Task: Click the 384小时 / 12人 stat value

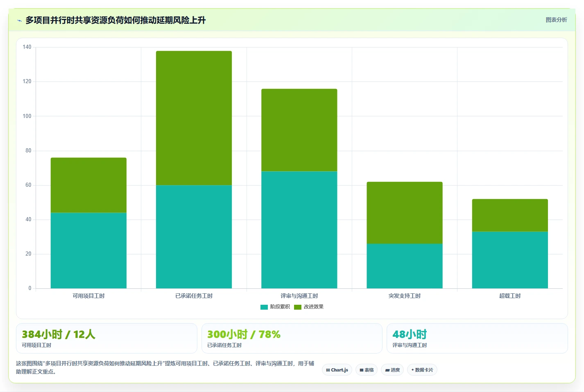Action: point(59,334)
